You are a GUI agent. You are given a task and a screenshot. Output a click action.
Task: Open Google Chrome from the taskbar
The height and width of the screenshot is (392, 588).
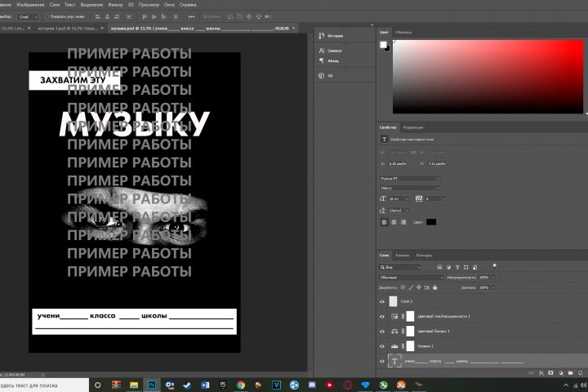coord(241,385)
